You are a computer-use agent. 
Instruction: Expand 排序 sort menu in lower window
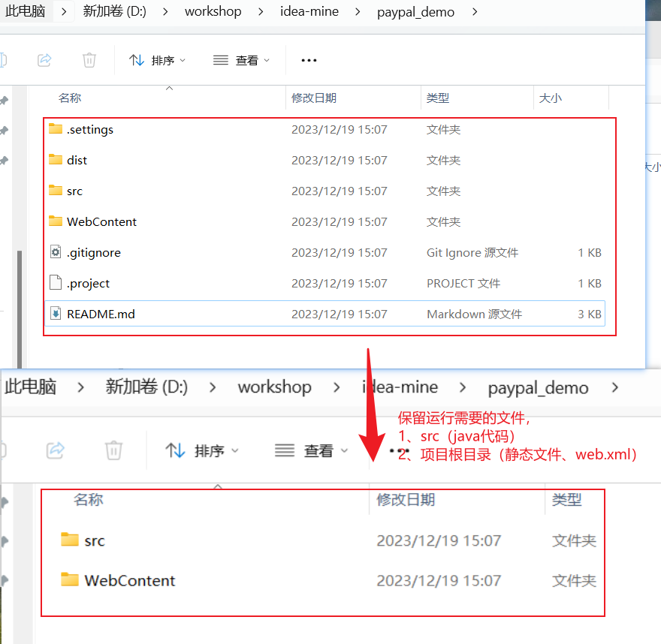pos(202,450)
